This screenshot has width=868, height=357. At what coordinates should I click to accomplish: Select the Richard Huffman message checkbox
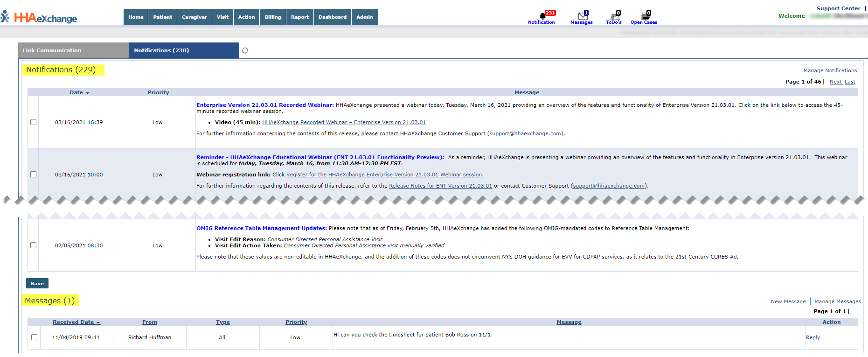coord(34,337)
